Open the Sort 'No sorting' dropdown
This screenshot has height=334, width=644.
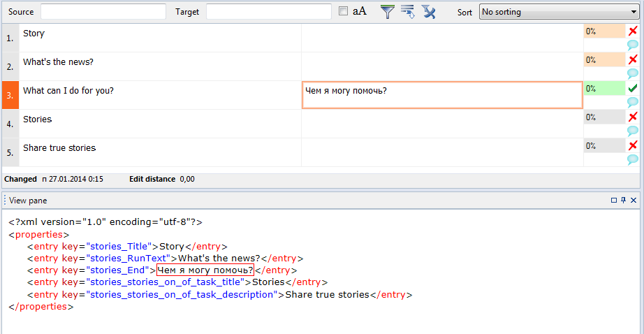(x=557, y=12)
